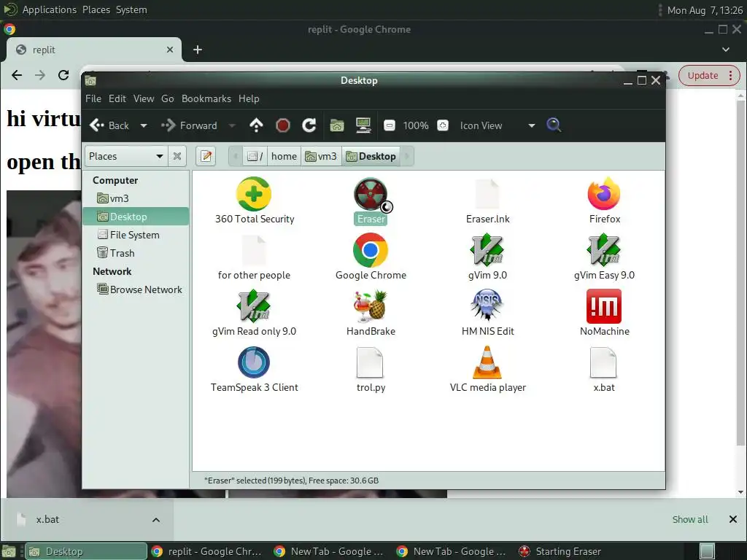This screenshot has width=747, height=560.
Task: Click Show all downloads link
Action: [x=690, y=519]
